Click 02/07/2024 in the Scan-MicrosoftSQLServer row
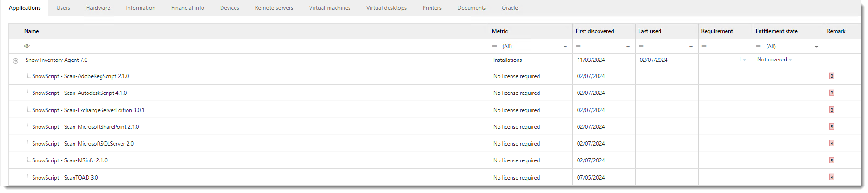The image size is (868, 193). (591, 144)
